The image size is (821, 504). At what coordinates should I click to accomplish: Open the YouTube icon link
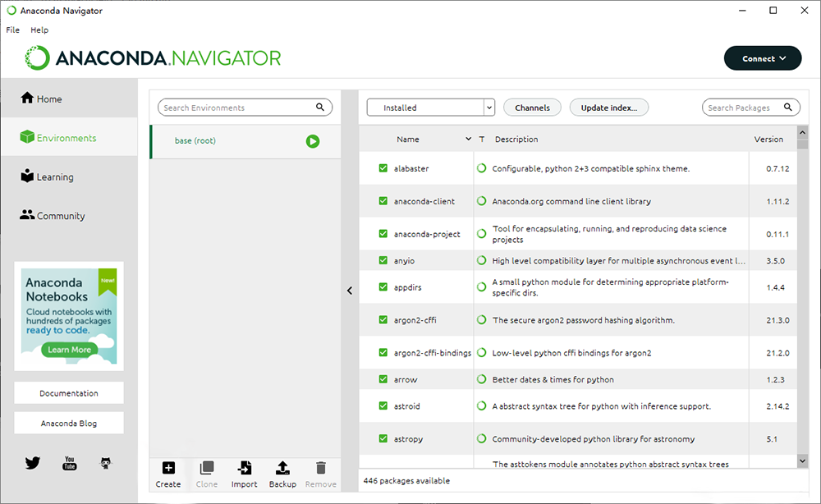(70, 463)
